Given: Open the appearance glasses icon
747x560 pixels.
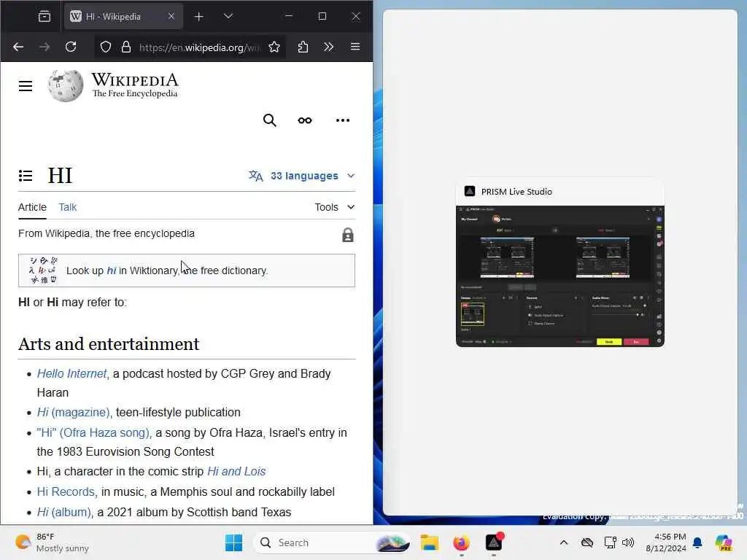Looking at the screenshot, I should (x=305, y=120).
